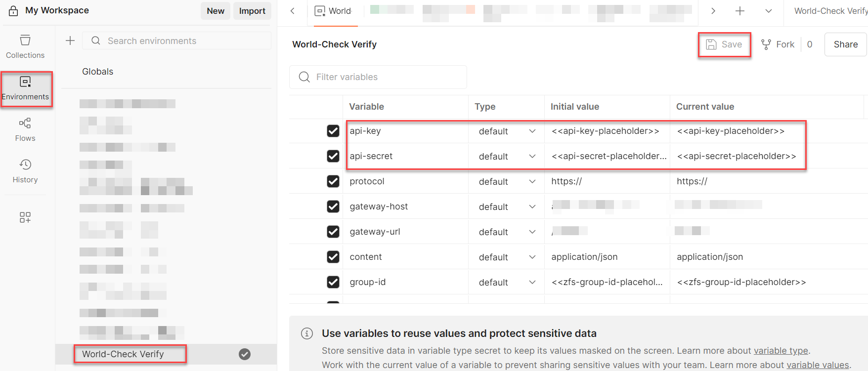Open a new tab with plus icon

click(x=740, y=11)
